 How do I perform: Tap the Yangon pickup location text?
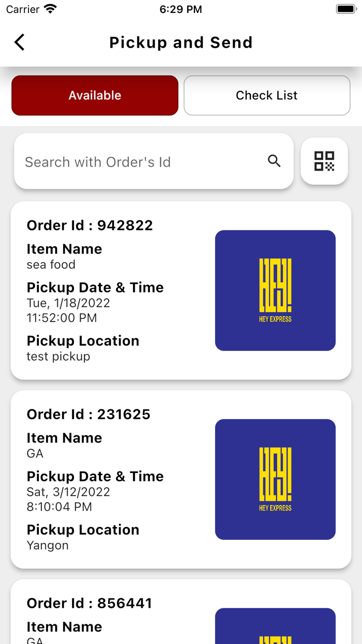point(48,545)
